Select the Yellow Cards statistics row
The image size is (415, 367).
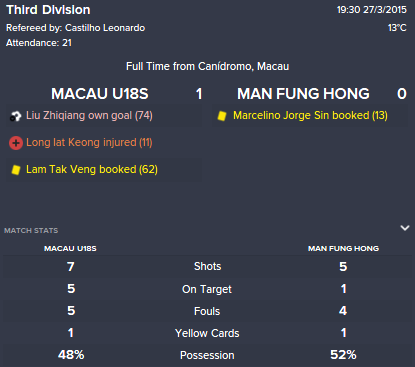coord(207,333)
